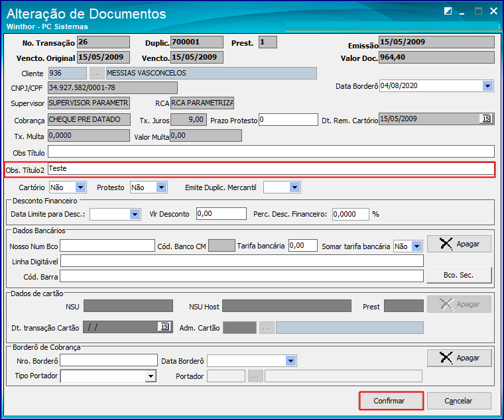Click the Bco. Sec. button
Image resolution: width=504 pixels, height=420 pixels.
pyautogui.click(x=459, y=275)
